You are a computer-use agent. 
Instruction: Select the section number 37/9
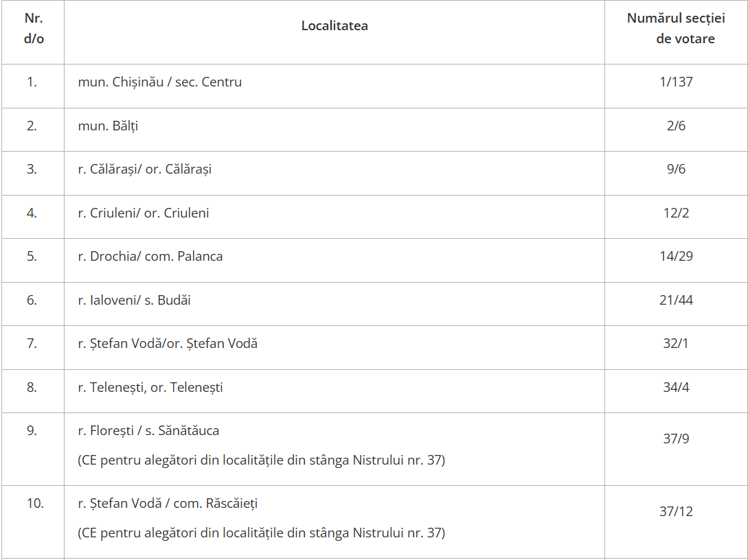pyautogui.click(x=676, y=439)
